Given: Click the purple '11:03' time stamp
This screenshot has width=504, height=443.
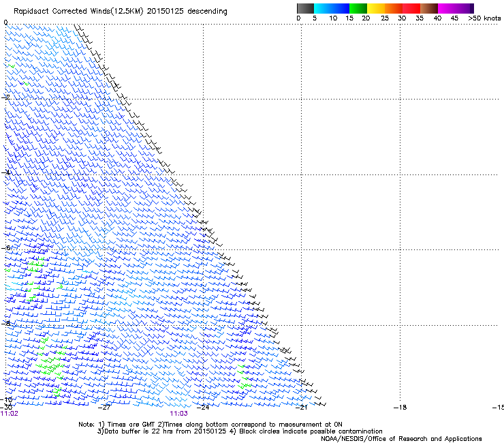Looking at the screenshot, I should (178, 414).
